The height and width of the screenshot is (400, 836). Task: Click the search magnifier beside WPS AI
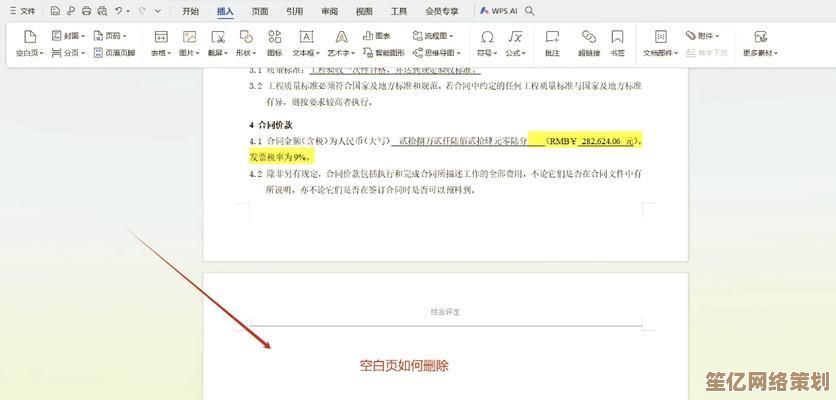coord(529,11)
